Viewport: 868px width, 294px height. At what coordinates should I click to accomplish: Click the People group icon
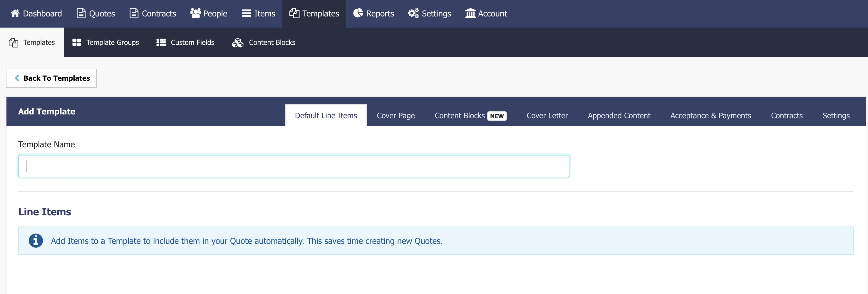point(195,13)
